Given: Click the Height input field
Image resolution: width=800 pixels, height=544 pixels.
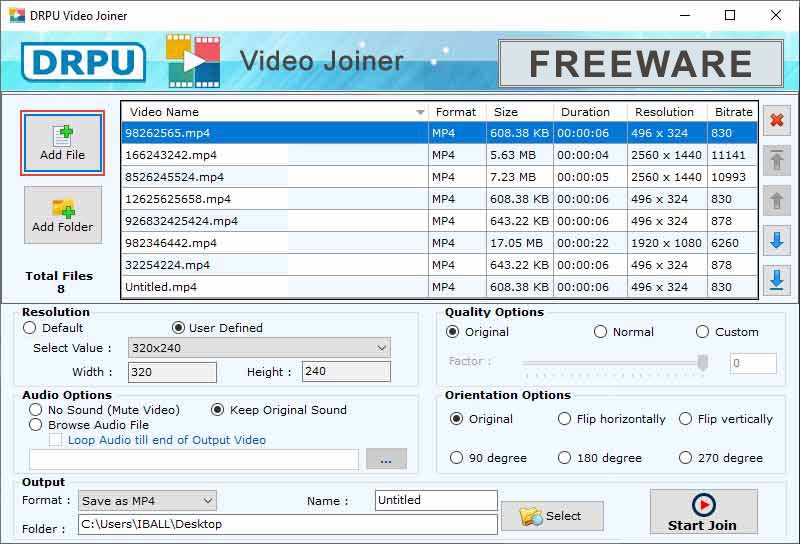Looking at the screenshot, I should click(x=346, y=372).
